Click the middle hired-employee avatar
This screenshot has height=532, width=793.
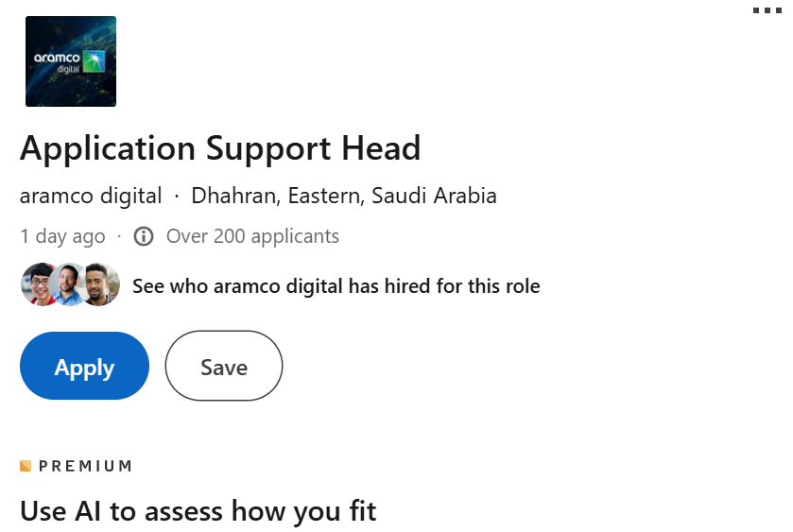(x=70, y=284)
